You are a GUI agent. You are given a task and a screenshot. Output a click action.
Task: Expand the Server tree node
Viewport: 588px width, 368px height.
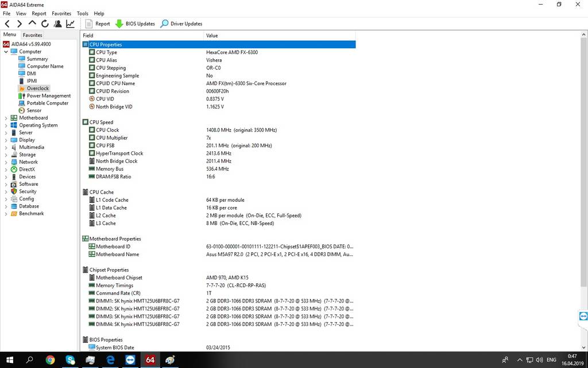[6, 133]
